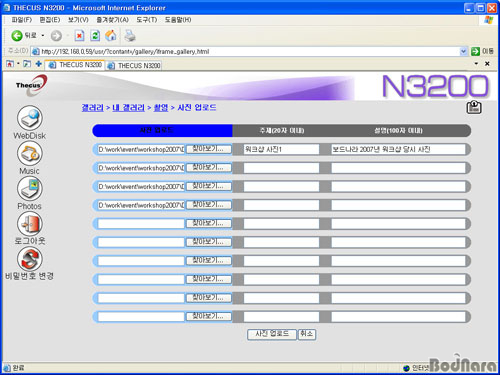Click the browser Forward arrow button
This screenshot has height=375, width=500.
[56, 36]
